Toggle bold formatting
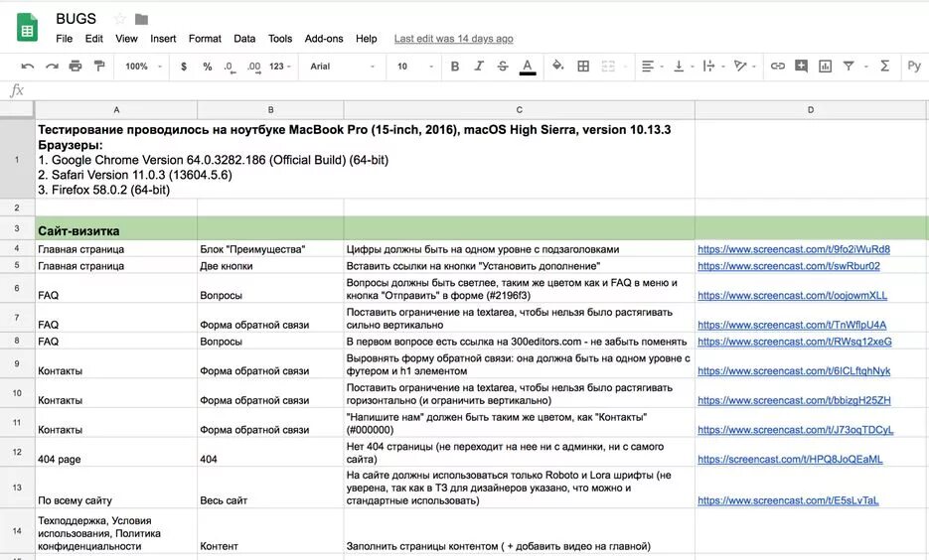Viewport: 929px width, 560px height. click(455, 67)
